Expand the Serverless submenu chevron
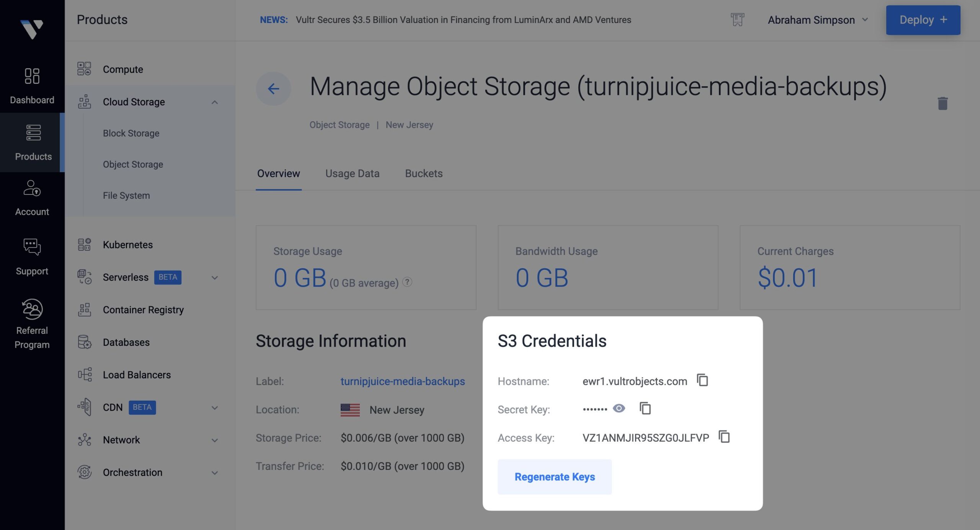Image resolution: width=980 pixels, height=530 pixels. tap(215, 277)
